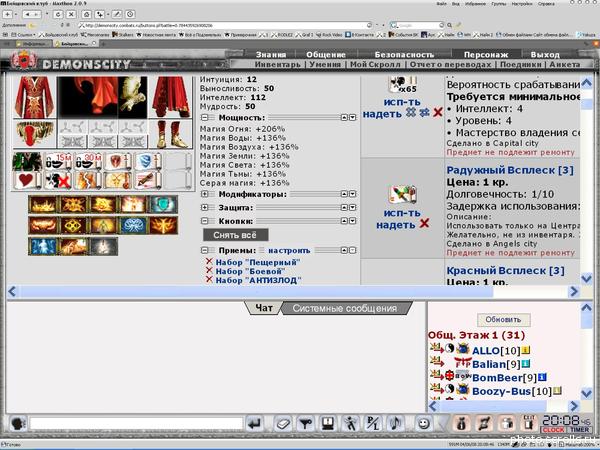Click the red shield scroll slot

pos(118,161)
